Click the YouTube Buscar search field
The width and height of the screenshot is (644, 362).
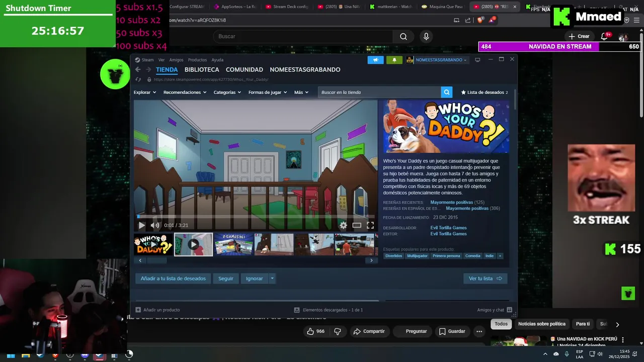303,36
